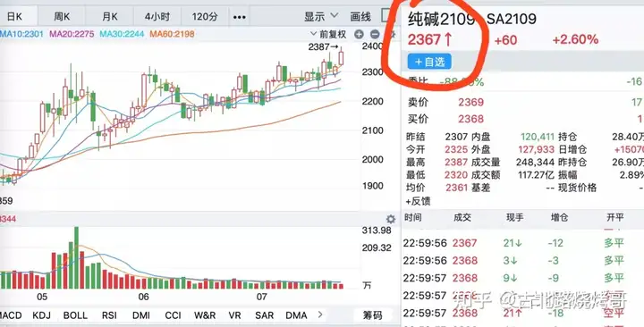
Task: Click the price change +60
Action: (x=505, y=40)
